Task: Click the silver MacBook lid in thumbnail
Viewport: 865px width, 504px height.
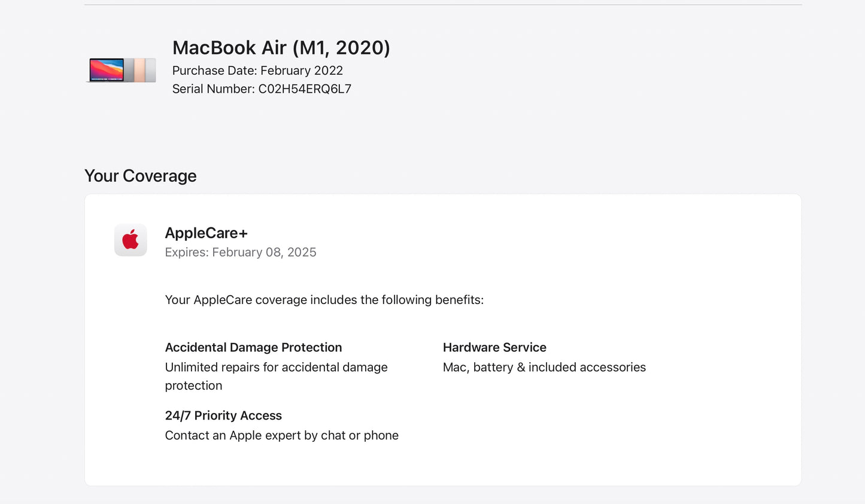Action: [x=151, y=70]
